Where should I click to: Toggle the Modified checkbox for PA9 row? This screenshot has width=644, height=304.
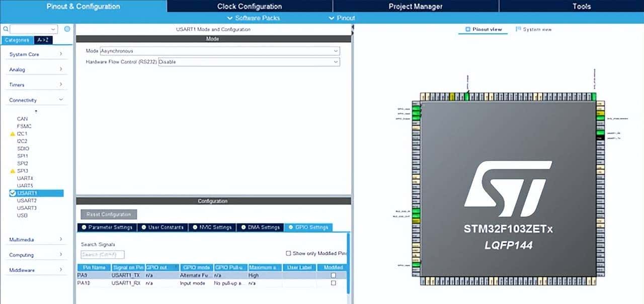333,275
